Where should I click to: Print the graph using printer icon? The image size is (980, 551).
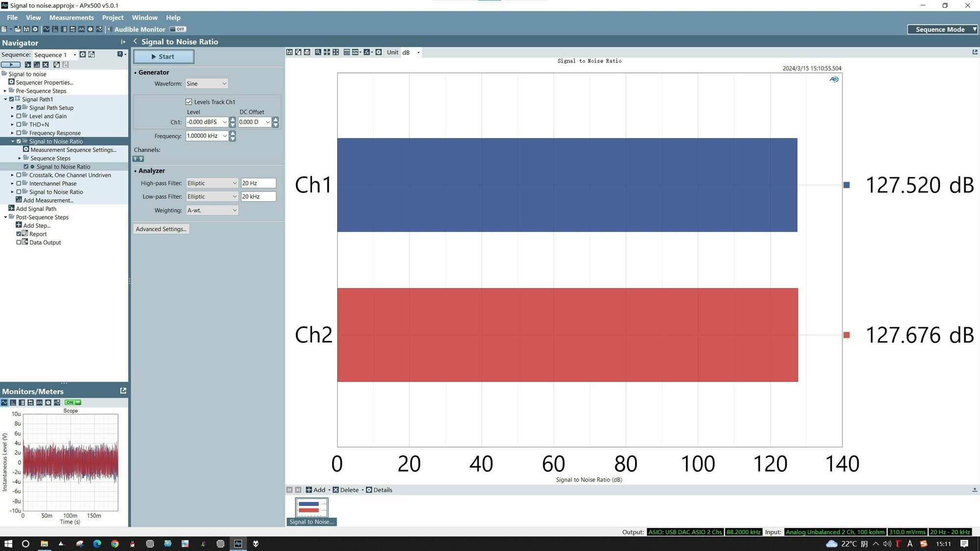[307, 52]
